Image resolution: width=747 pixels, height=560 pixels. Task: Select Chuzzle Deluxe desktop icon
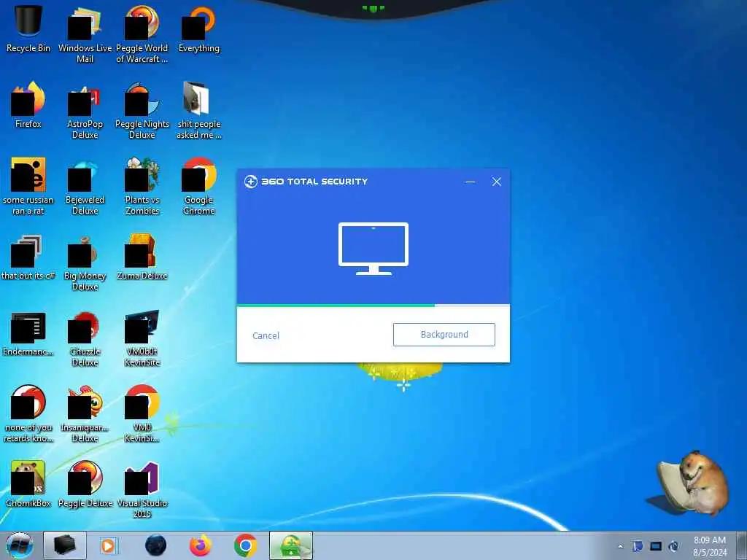coord(85,338)
